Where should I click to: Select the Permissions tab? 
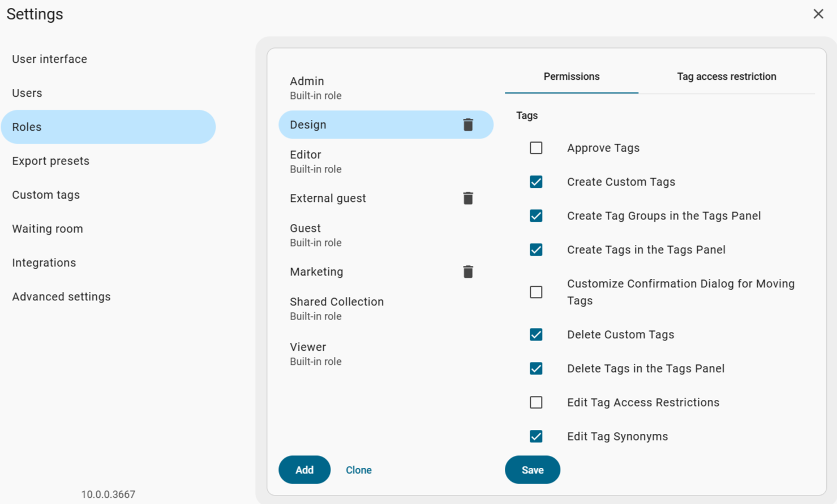(571, 76)
